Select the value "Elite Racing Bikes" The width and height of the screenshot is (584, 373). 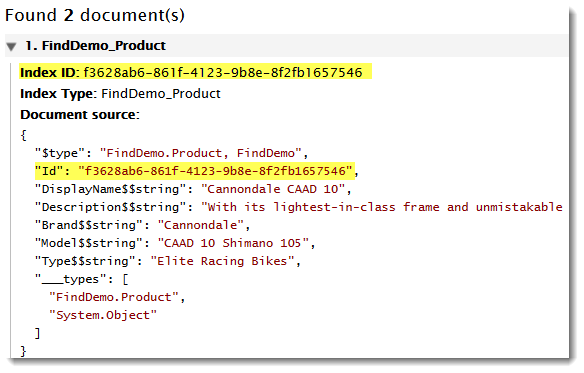coord(222,261)
